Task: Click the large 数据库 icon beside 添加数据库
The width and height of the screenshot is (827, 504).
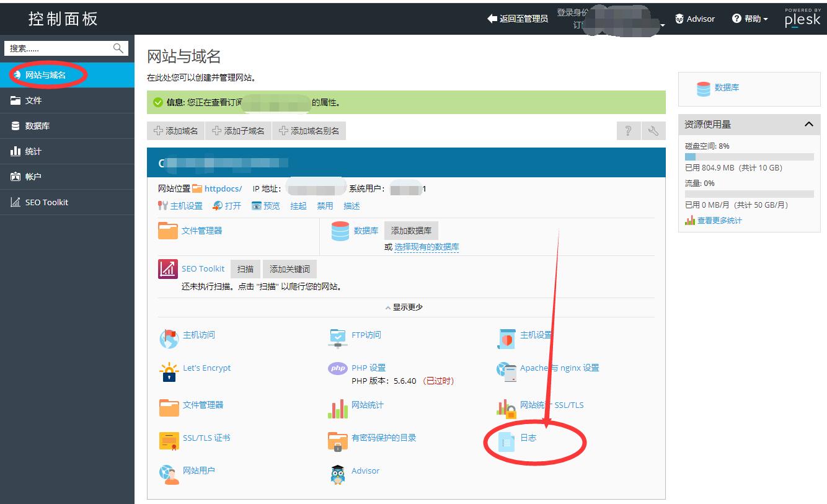Action: (x=340, y=231)
